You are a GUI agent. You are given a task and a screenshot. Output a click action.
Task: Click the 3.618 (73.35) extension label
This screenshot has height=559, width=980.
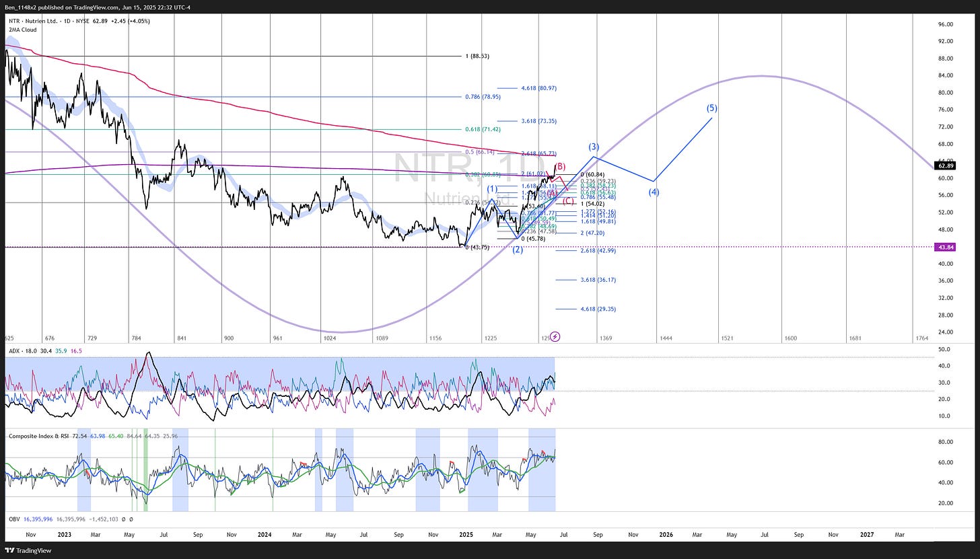(539, 121)
